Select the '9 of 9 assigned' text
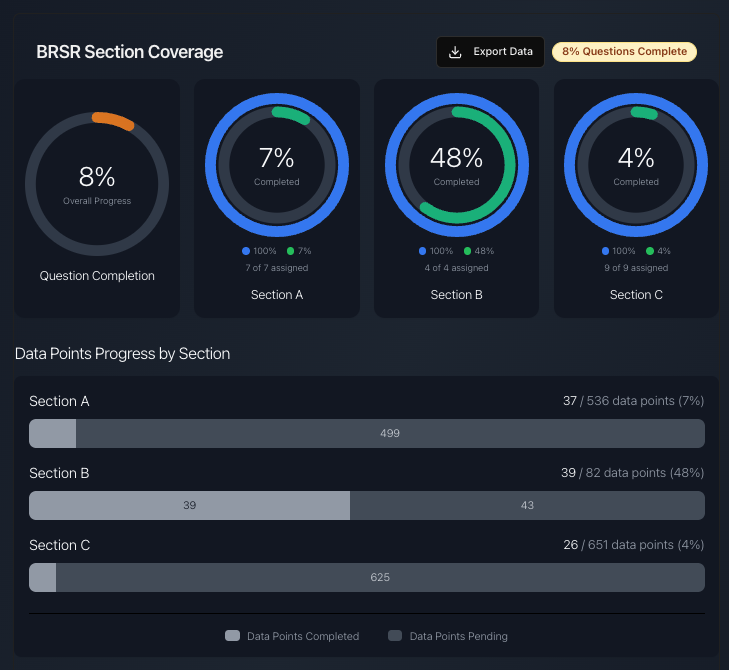The image size is (729, 670). (x=636, y=268)
